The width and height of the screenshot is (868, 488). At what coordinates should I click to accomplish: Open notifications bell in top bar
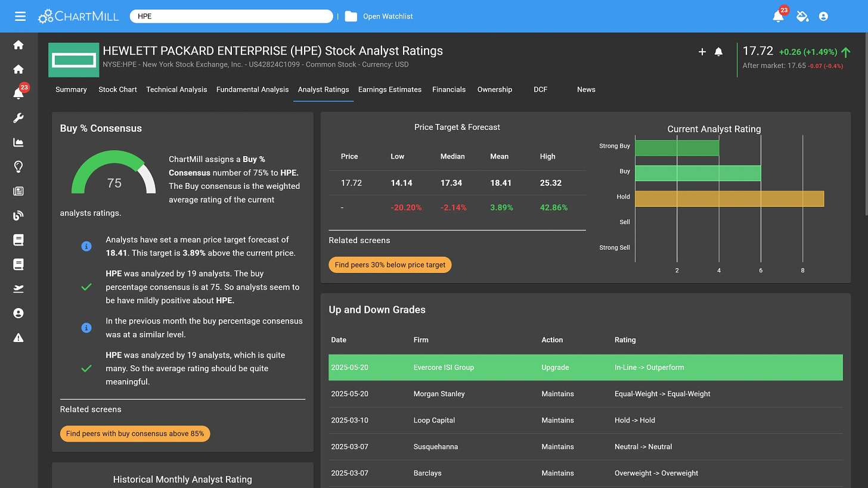click(x=778, y=17)
